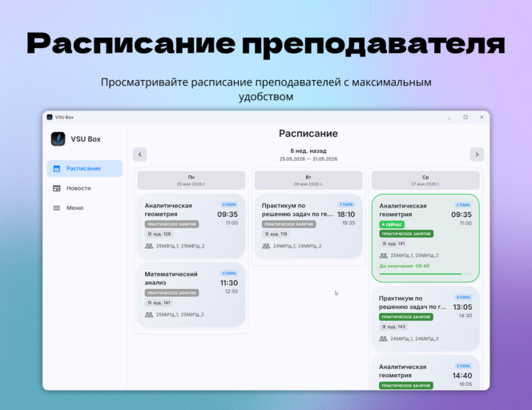Click Практическое занятие tag on 13:05 card
532x410 pixels.
[x=405, y=317]
